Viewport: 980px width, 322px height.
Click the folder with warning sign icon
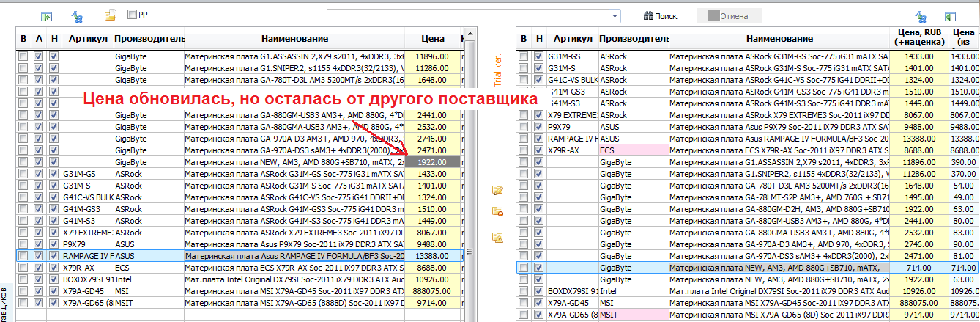click(x=498, y=237)
